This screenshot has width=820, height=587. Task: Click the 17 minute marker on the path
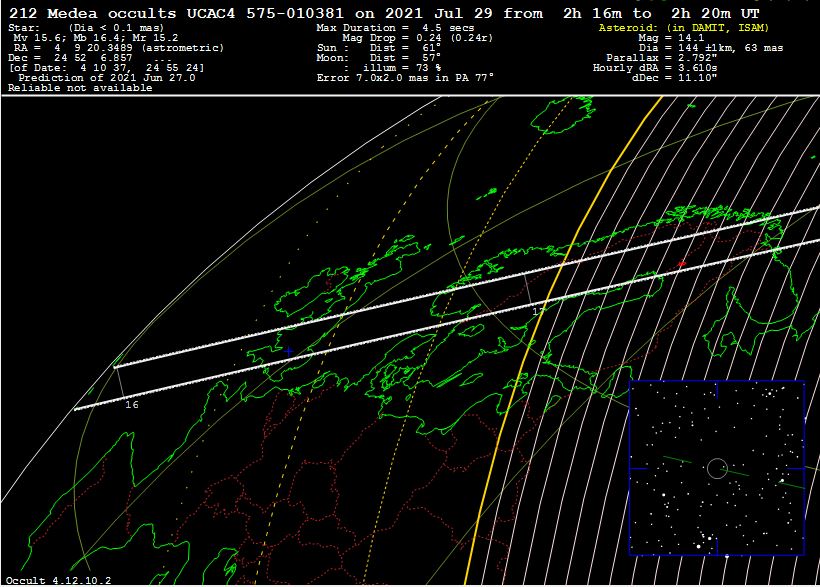(537, 312)
